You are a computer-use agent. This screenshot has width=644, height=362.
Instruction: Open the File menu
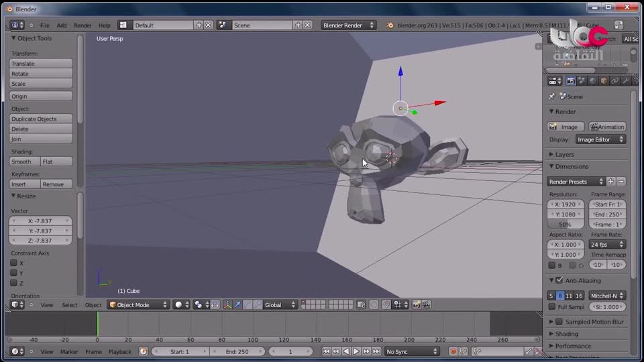coord(45,25)
